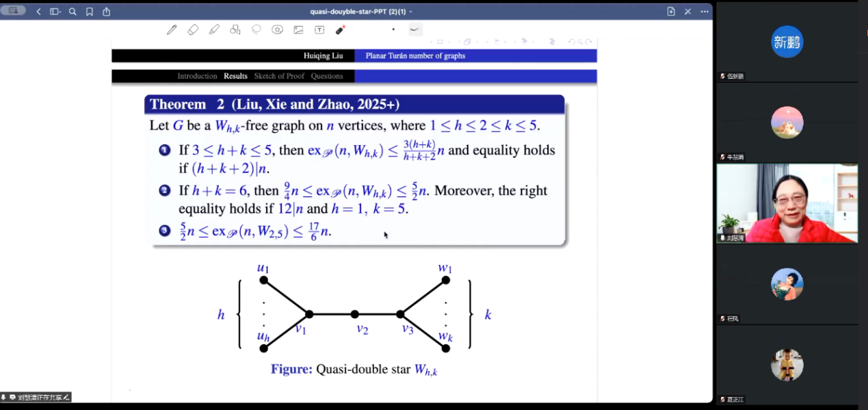The image size is (868, 410).
Task: Pick the black dot stroke color
Action: [393, 29]
